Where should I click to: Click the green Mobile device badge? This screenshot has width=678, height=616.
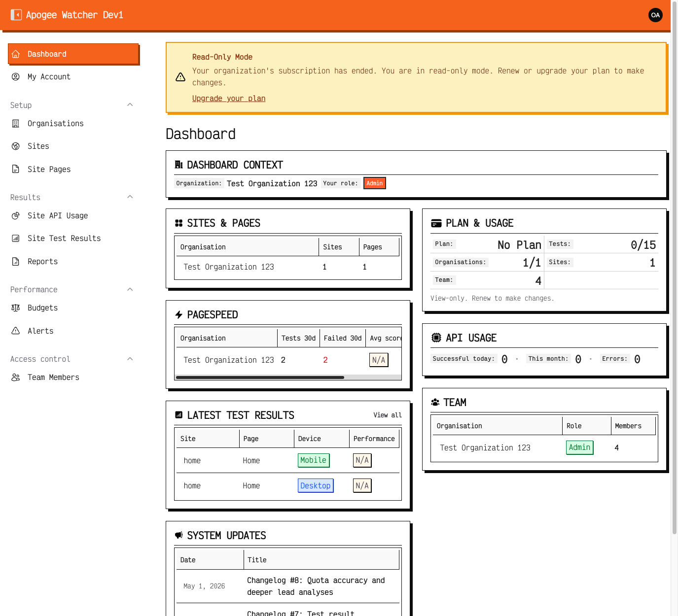[314, 460]
